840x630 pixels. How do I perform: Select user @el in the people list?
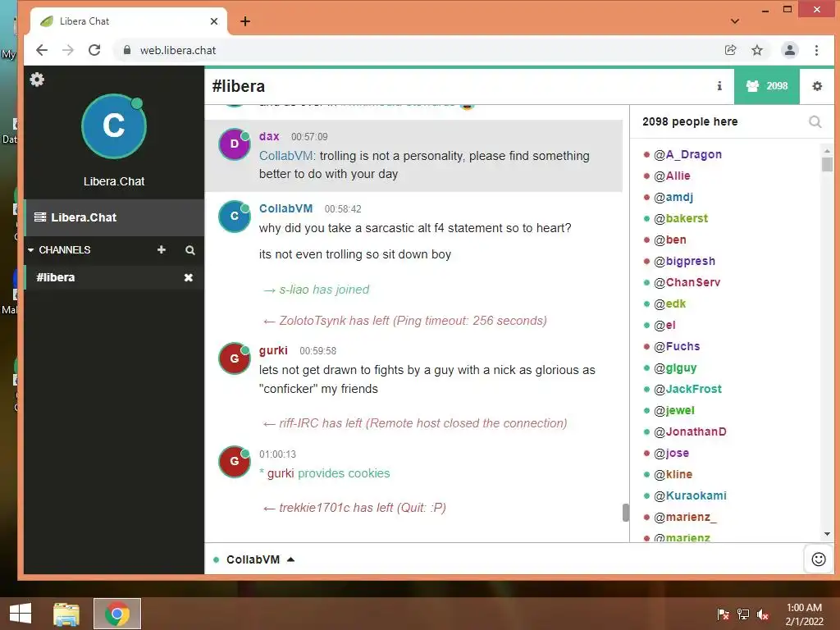point(664,325)
